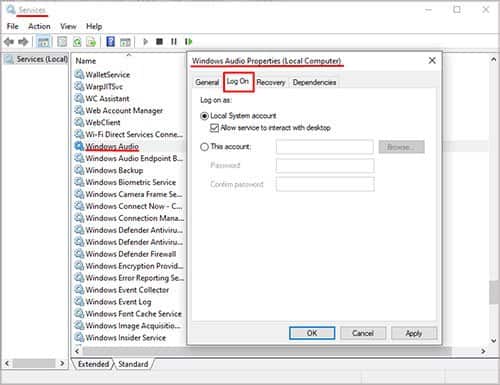Select Windows Error Reporting Se... row
This screenshot has height=385, width=500.
pos(129,278)
